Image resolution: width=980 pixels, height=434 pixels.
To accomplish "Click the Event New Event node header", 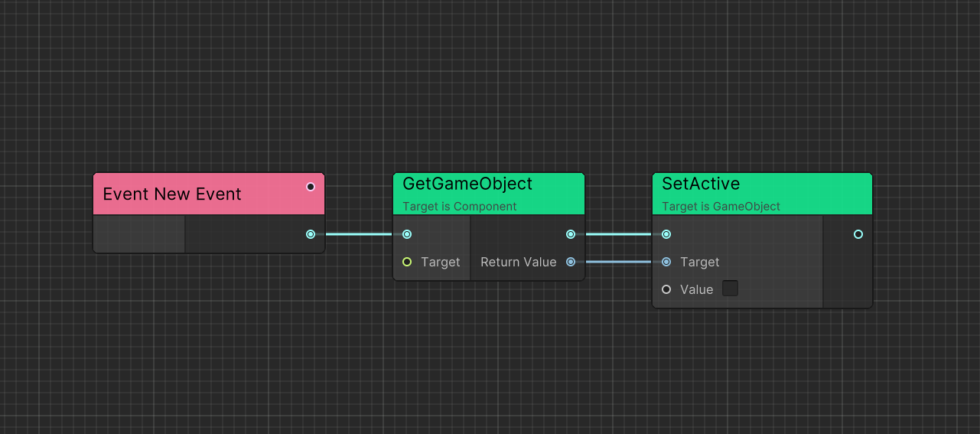I will 172,194.
